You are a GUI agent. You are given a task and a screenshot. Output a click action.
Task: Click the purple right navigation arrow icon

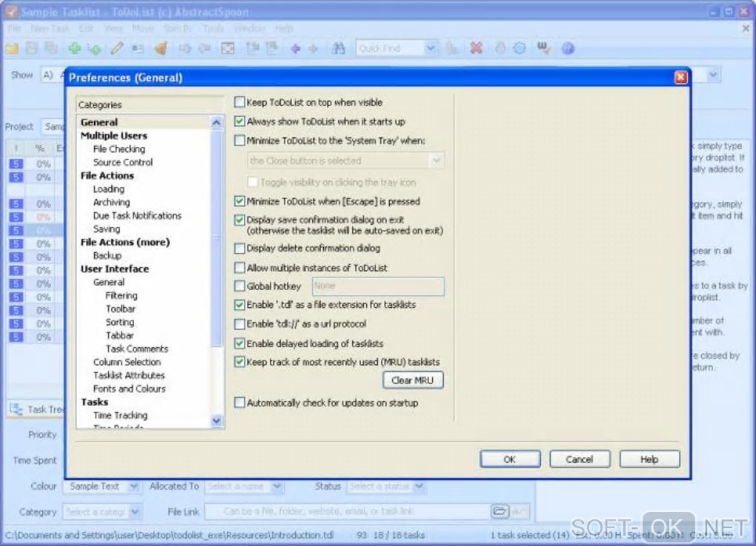click(314, 48)
